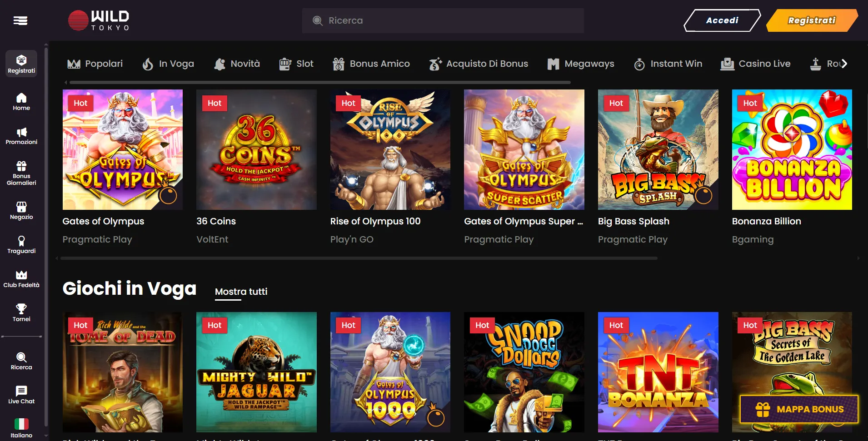The image size is (868, 441).
Task: Select the Instant Win category
Action: pyautogui.click(x=668, y=64)
